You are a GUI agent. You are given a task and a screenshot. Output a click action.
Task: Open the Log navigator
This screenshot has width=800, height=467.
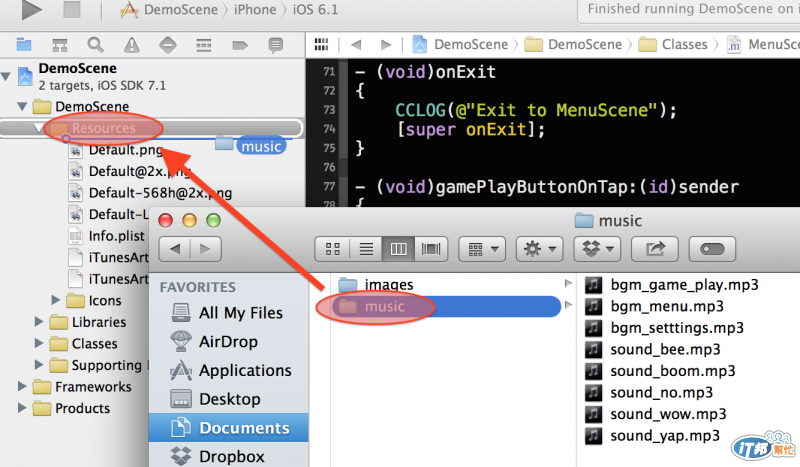(x=276, y=45)
